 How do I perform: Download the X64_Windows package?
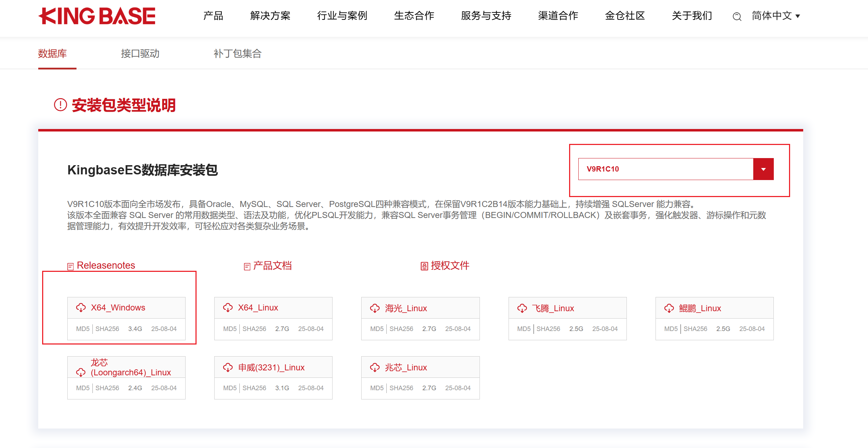point(118,308)
